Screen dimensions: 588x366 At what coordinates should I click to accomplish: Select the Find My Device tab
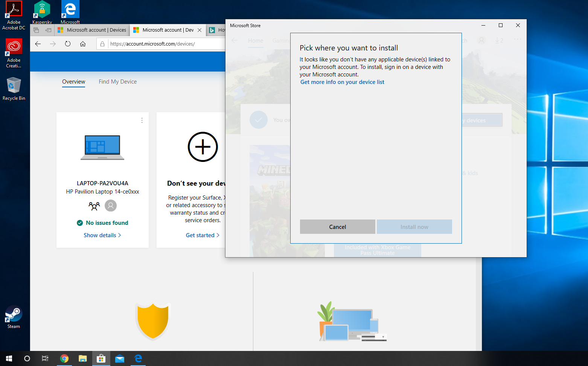118,82
